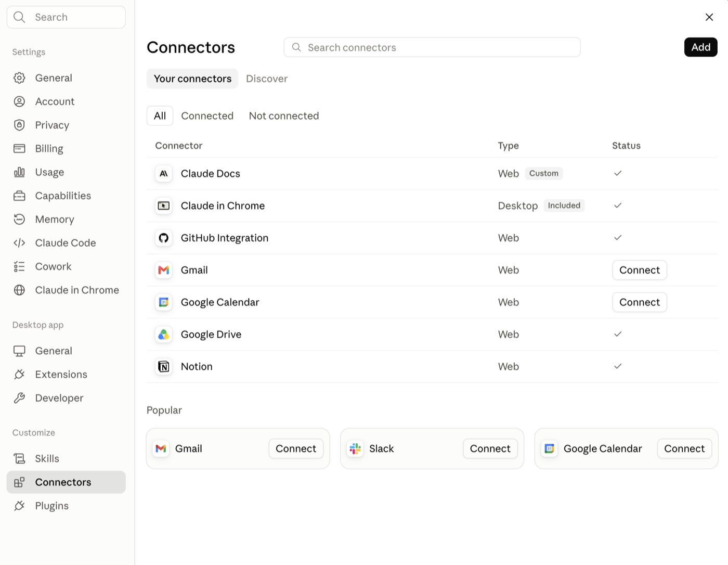The image size is (728, 565).
Task: Open Claude Code via the code brackets icon
Action: tap(19, 243)
